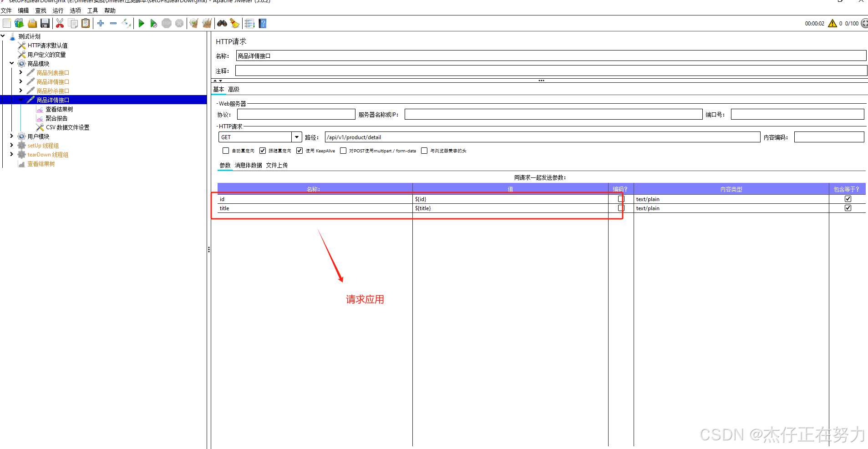The width and height of the screenshot is (868, 449).
Task: Click the Cut scissors icon
Action: point(60,23)
